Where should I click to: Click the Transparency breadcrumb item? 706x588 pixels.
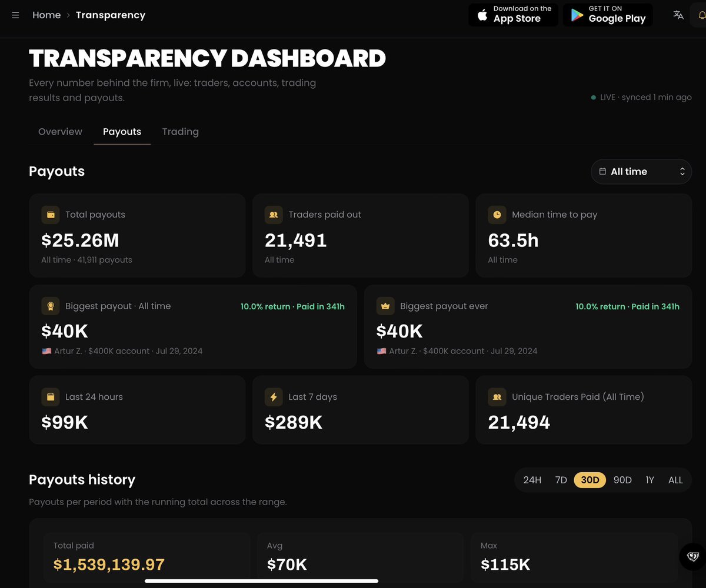click(111, 15)
